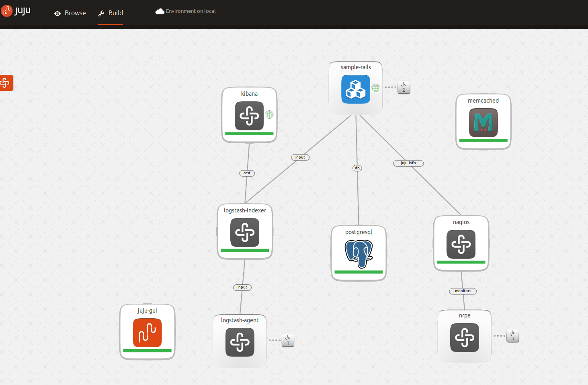Click the eye icon beside Browse
Image resolution: width=588 pixels, height=385 pixels.
57,13
